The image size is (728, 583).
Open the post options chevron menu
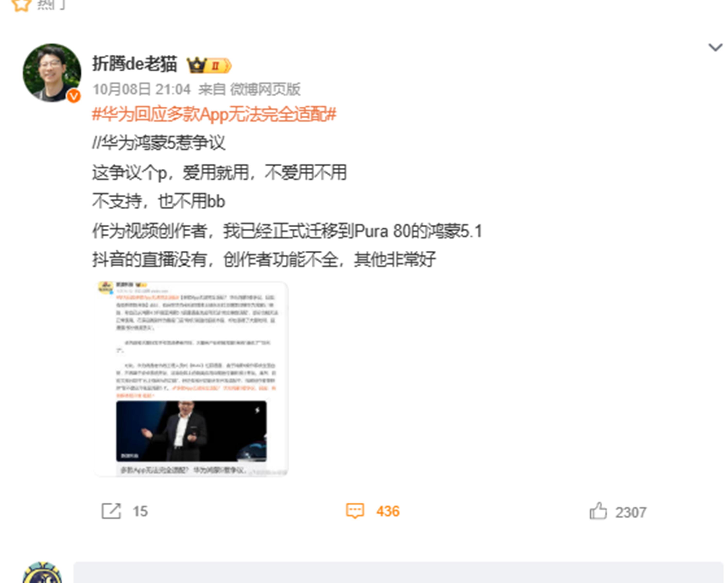715,47
